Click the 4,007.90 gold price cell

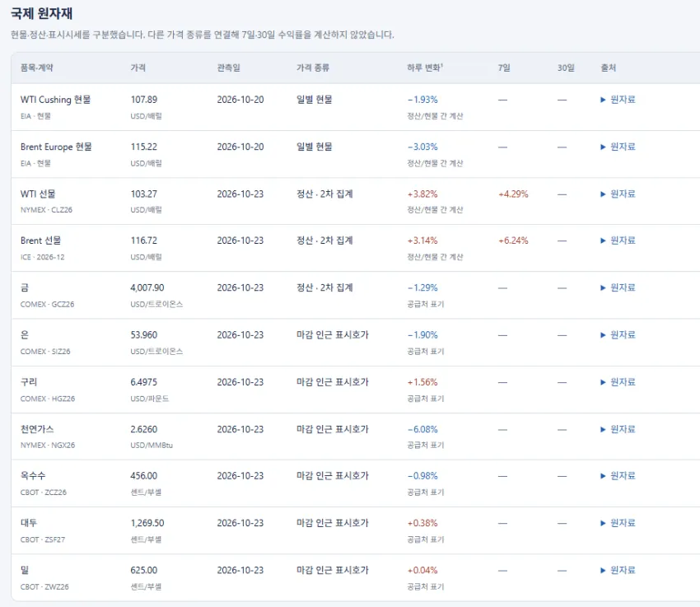[147, 288]
